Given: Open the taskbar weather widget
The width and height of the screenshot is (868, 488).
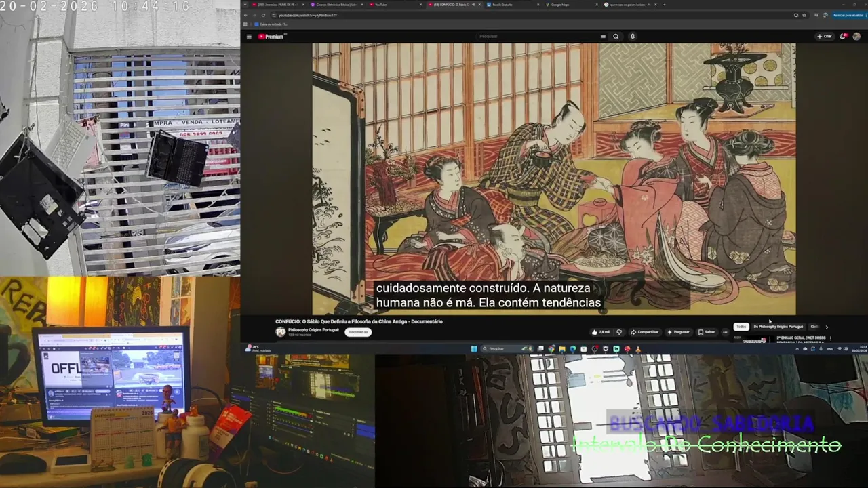Looking at the screenshot, I should [258, 348].
